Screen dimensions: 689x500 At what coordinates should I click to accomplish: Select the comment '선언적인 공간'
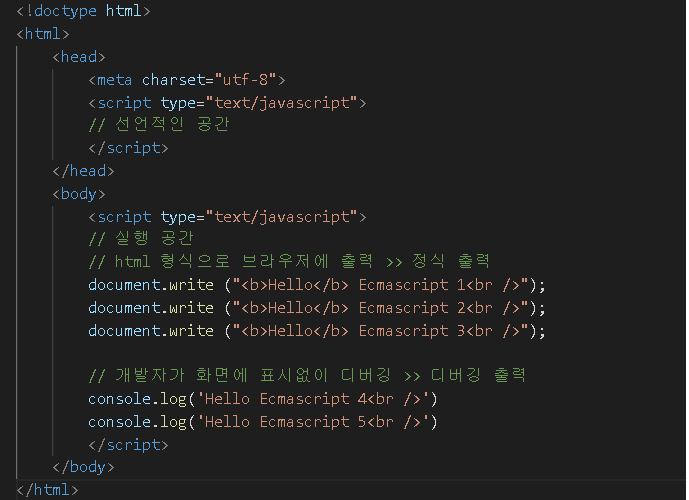click(159, 125)
